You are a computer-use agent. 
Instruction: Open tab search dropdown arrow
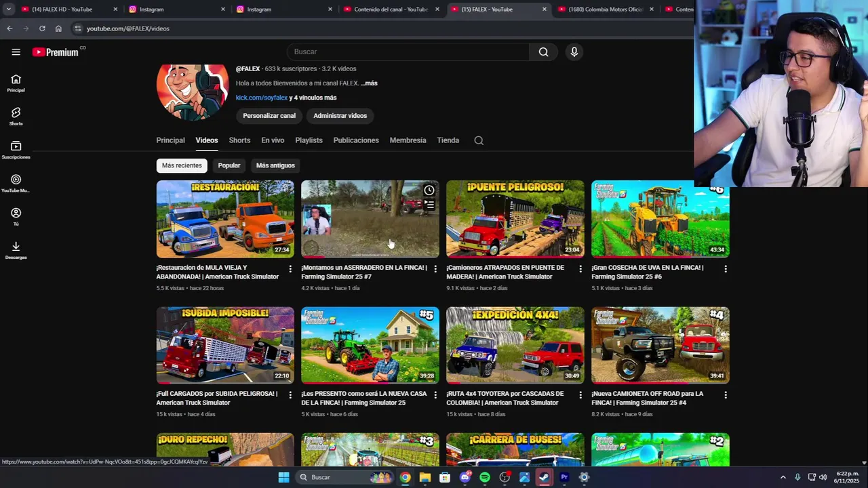(8, 9)
